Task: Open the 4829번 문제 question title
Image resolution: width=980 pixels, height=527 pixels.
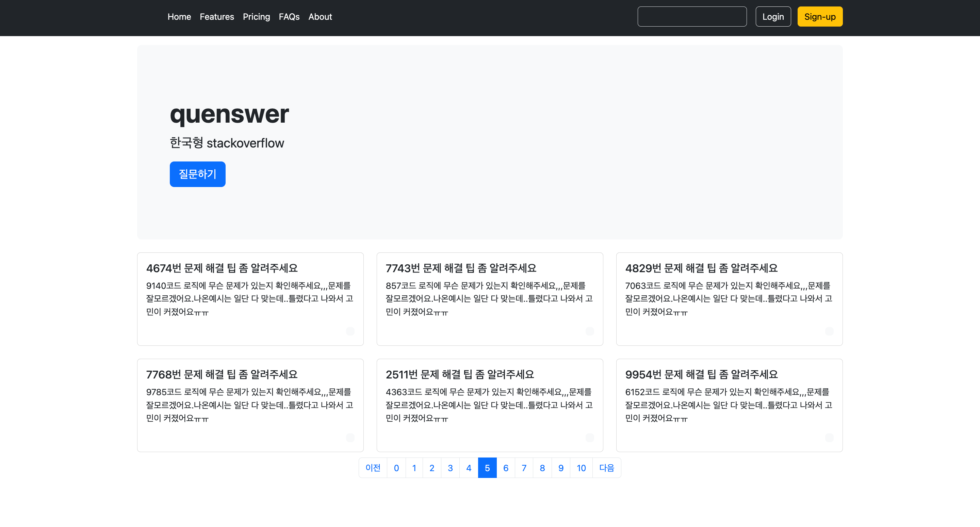Action: tap(701, 268)
